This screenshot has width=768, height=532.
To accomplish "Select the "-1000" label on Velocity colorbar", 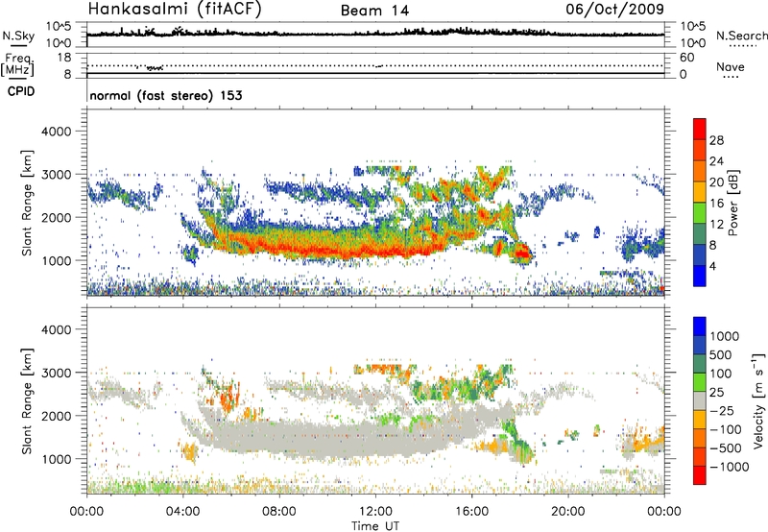I will click(729, 467).
